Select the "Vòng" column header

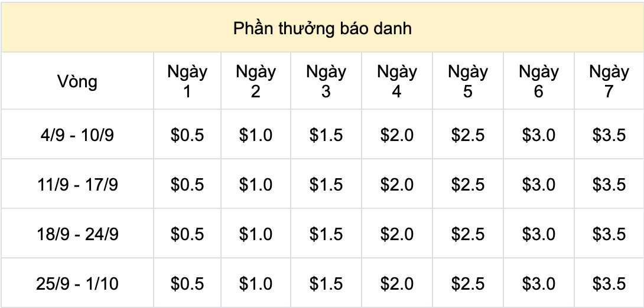coord(77,81)
